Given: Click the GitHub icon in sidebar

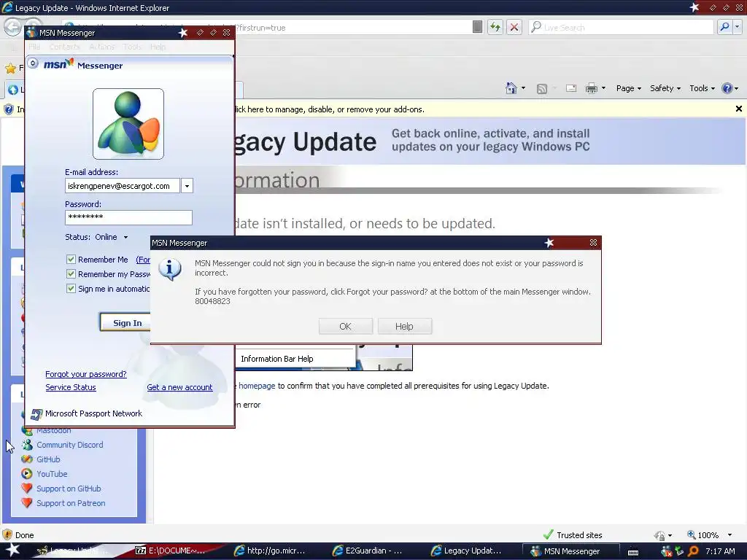Looking at the screenshot, I should tap(27, 459).
